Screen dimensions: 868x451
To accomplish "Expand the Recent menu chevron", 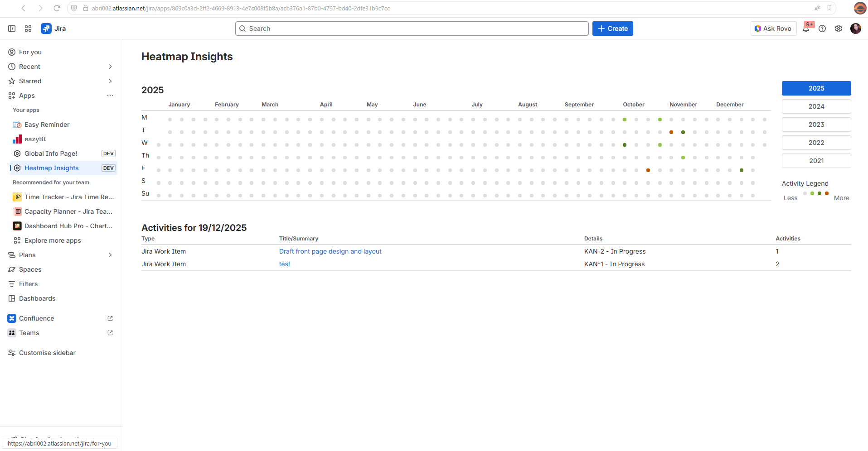I will click(x=110, y=67).
